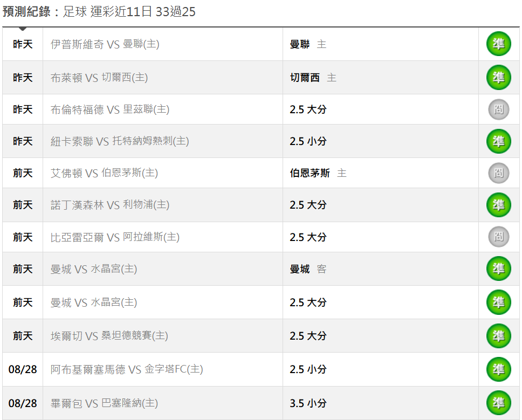Click green 準 badge in 曼城 VS 水晶宮 2.5 大分 row
The width and height of the screenshot is (522, 420).
[498, 302]
